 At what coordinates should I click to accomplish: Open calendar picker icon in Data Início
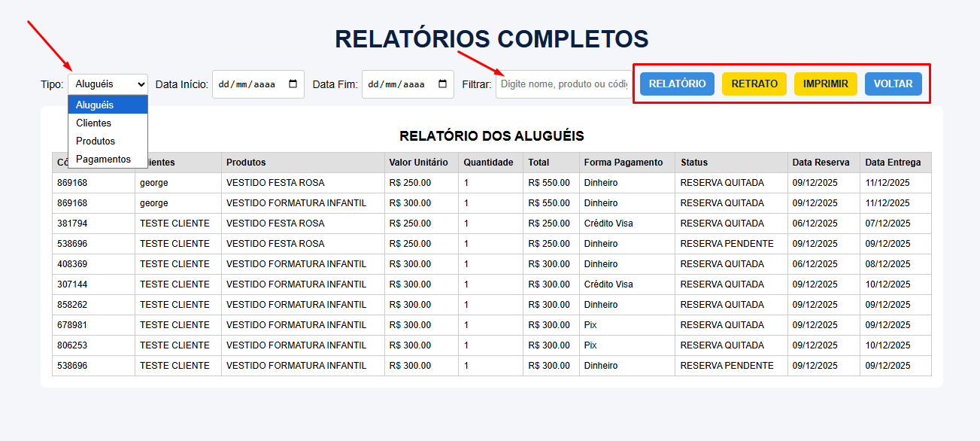tap(293, 84)
